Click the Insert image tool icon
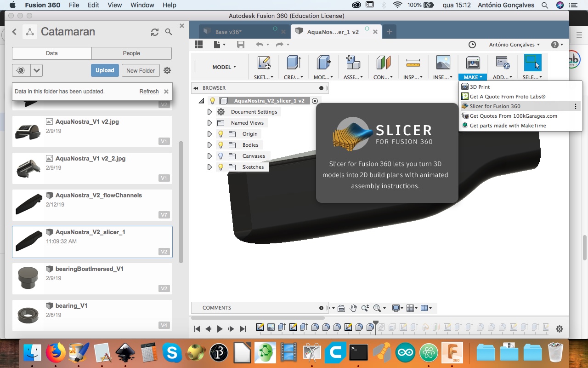The height and width of the screenshot is (368, 588). point(443,63)
